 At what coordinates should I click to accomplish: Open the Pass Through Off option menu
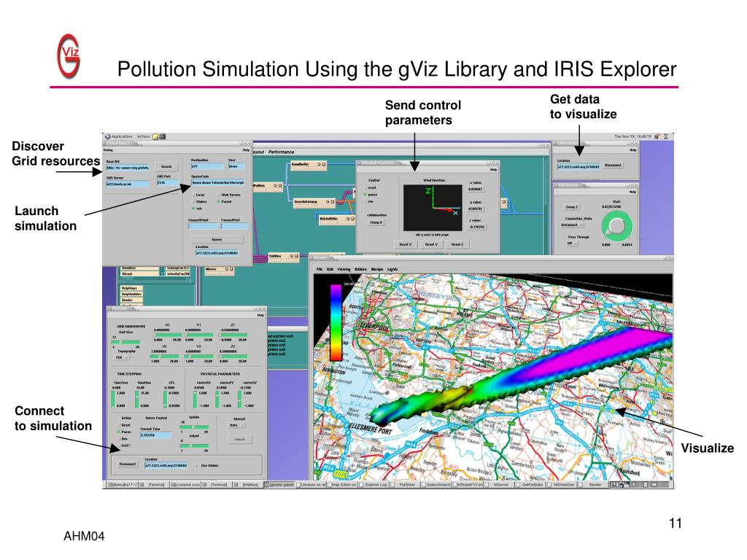tap(572, 243)
